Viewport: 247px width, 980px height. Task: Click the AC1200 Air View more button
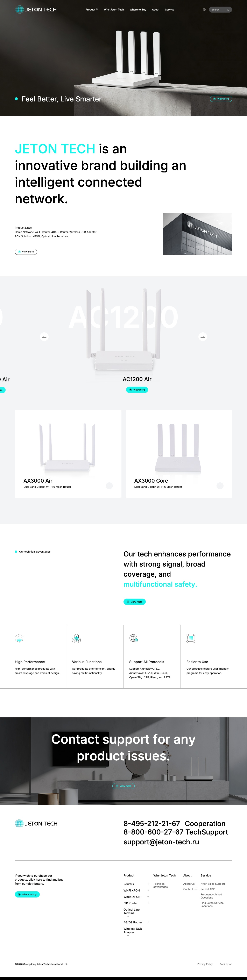coord(137,390)
